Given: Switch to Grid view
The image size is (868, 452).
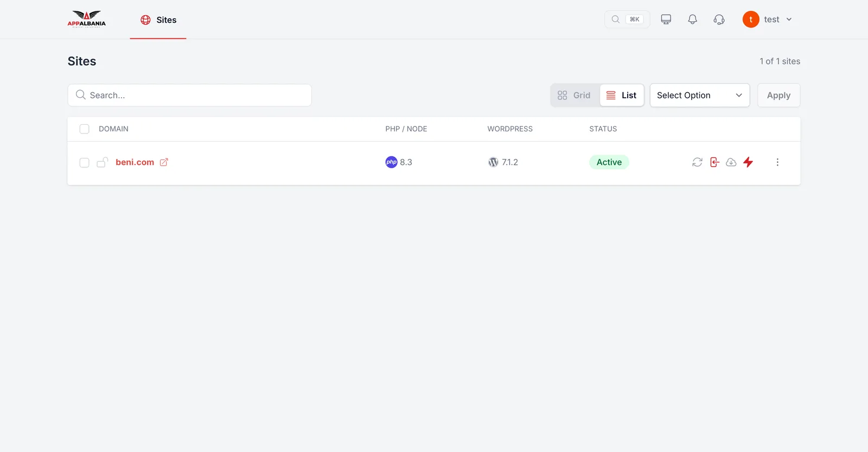Looking at the screenshot, I should (x=575, y=96).
